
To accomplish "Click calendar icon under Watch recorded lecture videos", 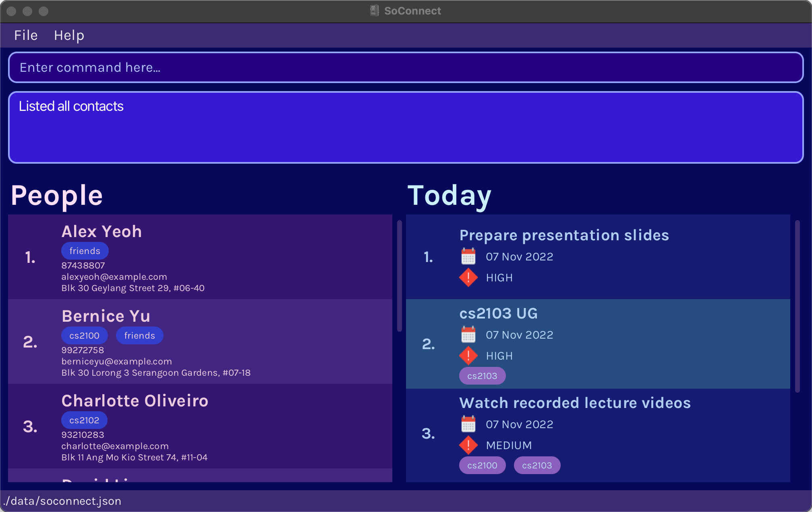I will 468,424.
